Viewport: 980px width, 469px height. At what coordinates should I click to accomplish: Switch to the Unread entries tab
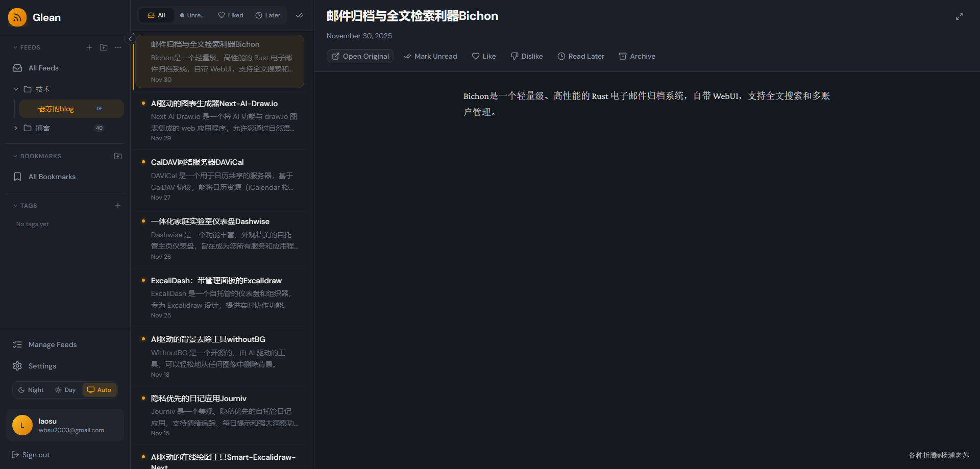point(192,15)
